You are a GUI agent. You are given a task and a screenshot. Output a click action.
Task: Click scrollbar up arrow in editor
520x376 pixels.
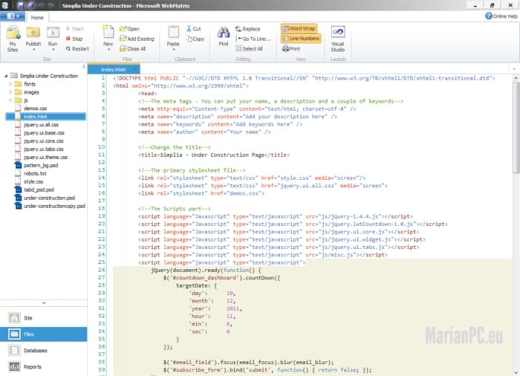click(x=516, y=78)
